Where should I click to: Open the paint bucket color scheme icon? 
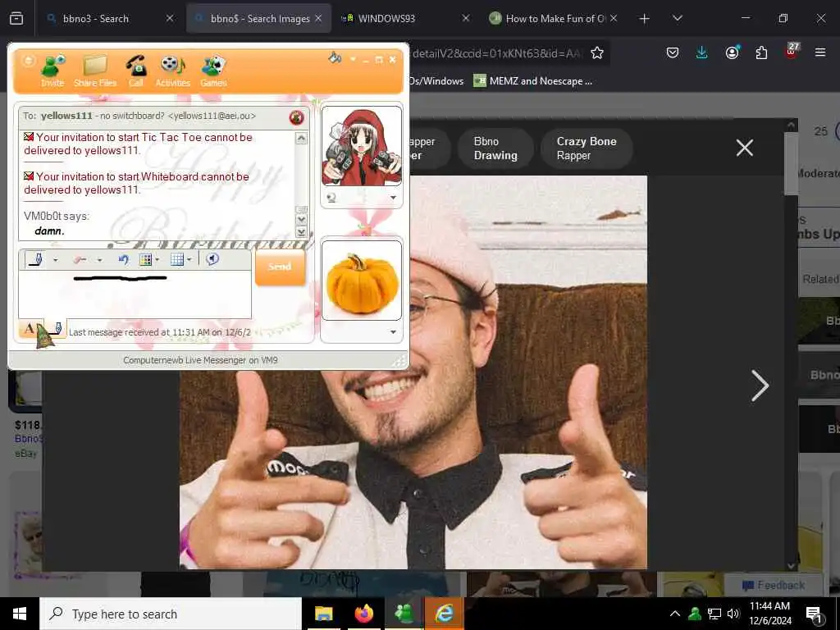tap(335, 57)
